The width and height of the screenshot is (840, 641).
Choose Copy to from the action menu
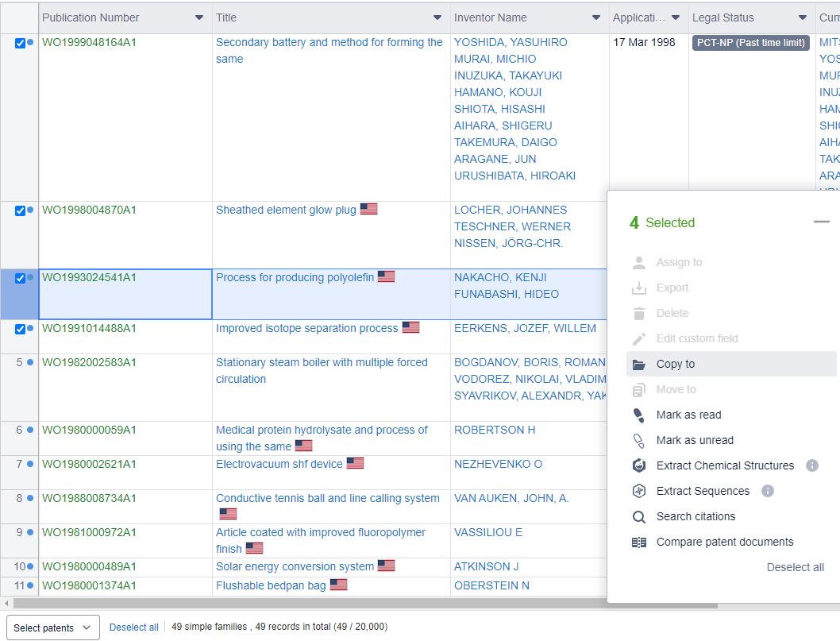(x=675, y=365)
